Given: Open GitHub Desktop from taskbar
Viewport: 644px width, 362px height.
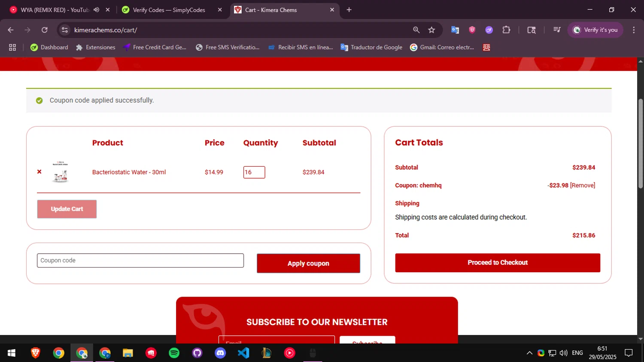Looking at the screenshot, I should pos(197,353).
